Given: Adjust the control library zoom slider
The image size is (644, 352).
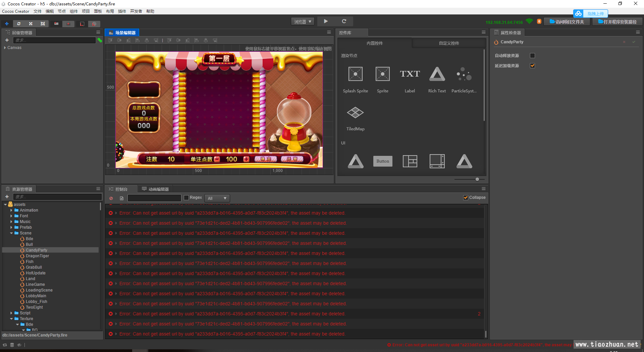Looking at the screenshot, I should click(477, 179).
